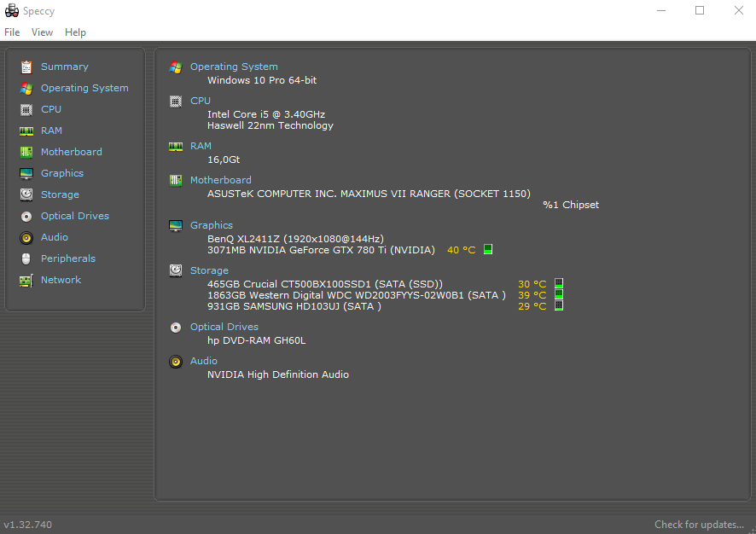Click the RAM icon in summary pane
The height and width of the screenshot is (534, 756).
pos(176,147)
